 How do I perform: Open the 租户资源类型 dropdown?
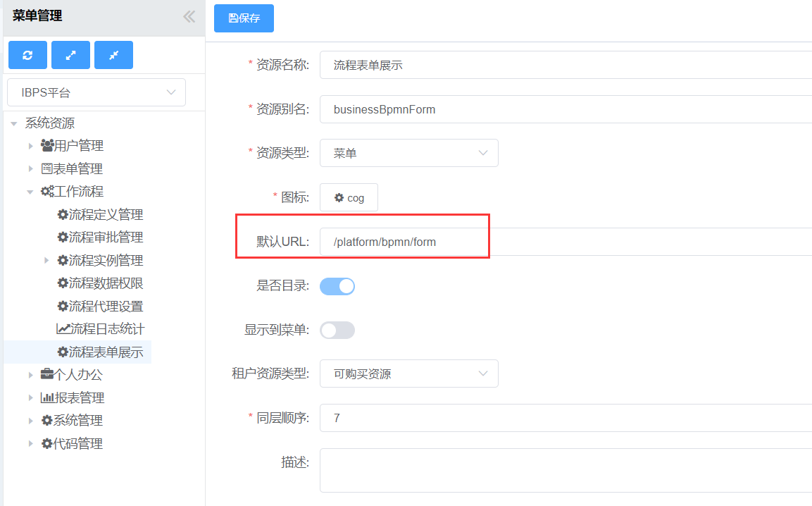tap(408, 374)
